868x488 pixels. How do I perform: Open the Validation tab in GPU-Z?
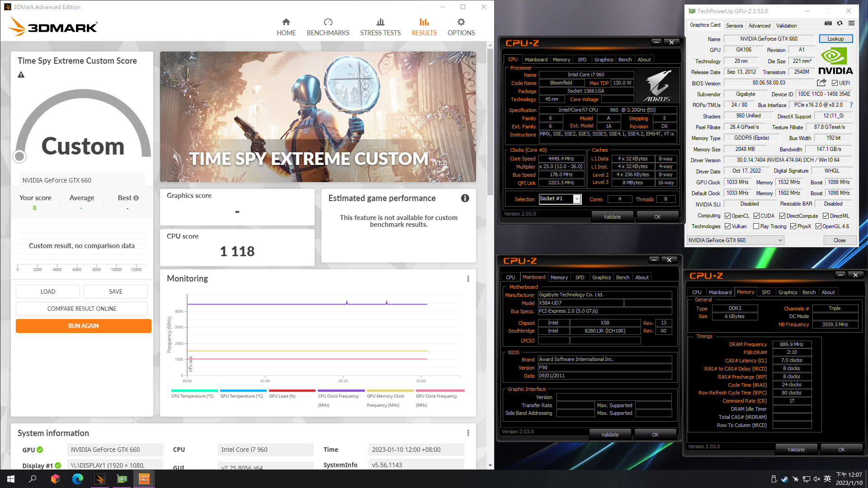tap(786, 26)
